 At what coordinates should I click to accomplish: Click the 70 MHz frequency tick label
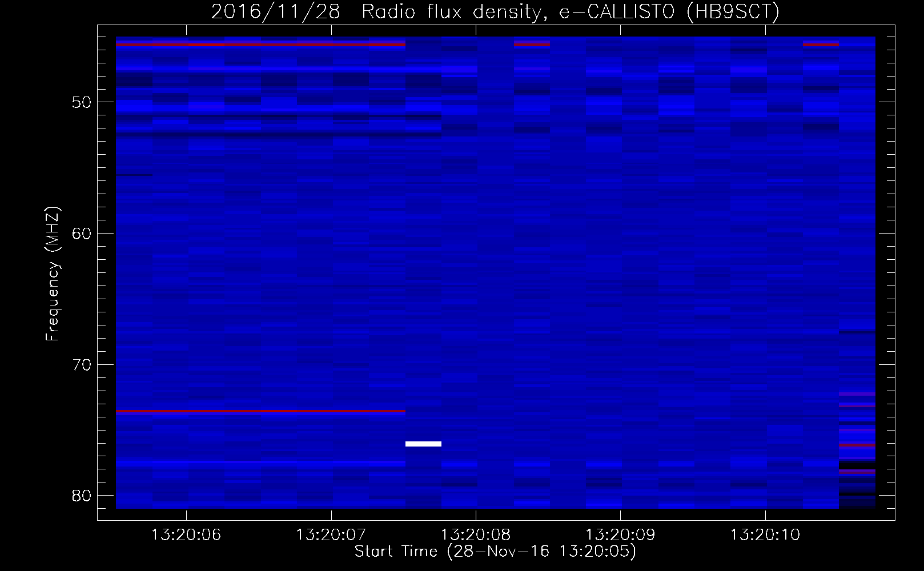click(82, 364)
